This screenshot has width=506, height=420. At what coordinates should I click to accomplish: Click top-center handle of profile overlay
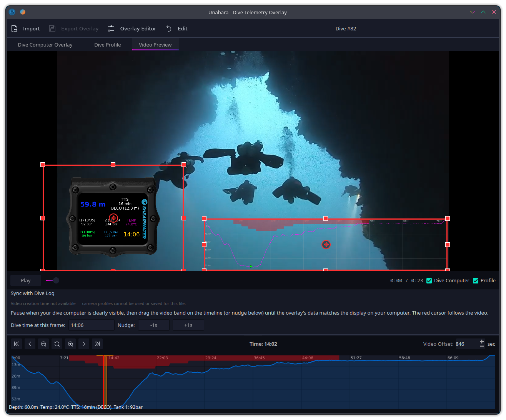pos(326,218)
